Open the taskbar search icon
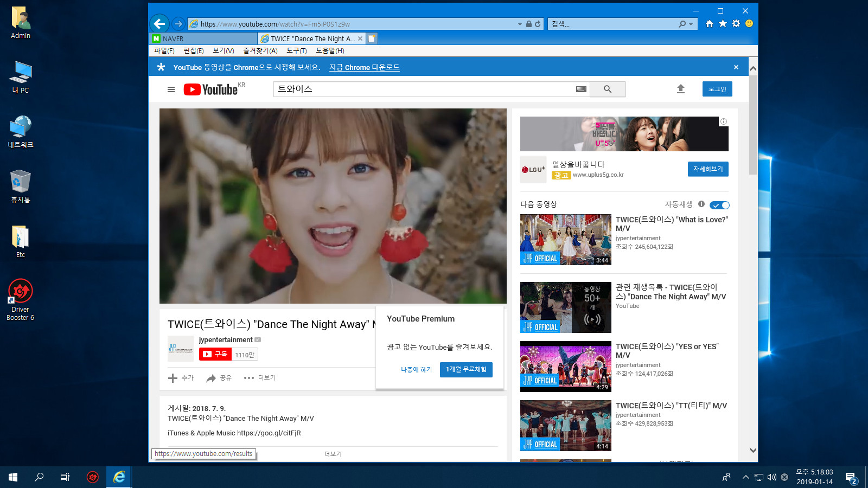868x488 pixels. tap(39, 477)
